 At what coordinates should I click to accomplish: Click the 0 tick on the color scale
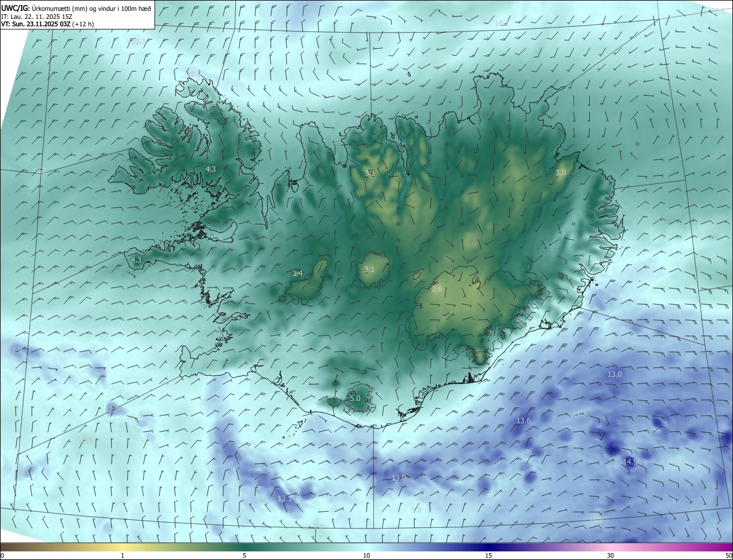click(2, 555)
